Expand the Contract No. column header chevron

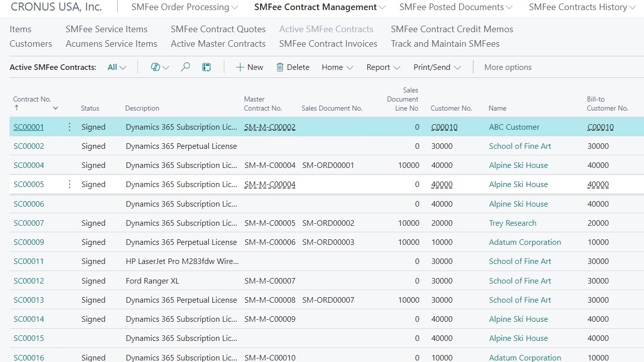(55, 108)
